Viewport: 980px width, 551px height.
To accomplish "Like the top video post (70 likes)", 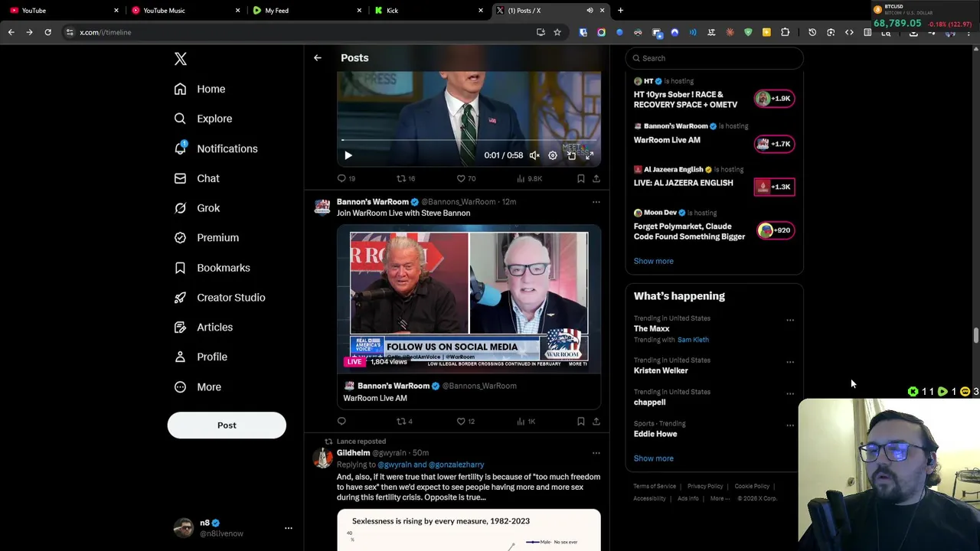I will click(465, 178).
